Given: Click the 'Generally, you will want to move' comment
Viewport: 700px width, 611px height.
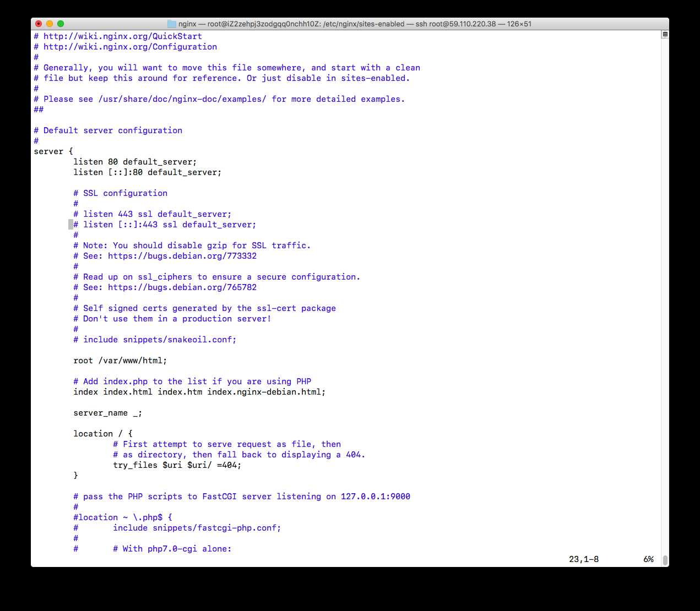Looking at the screenshot, I should 227,68.
